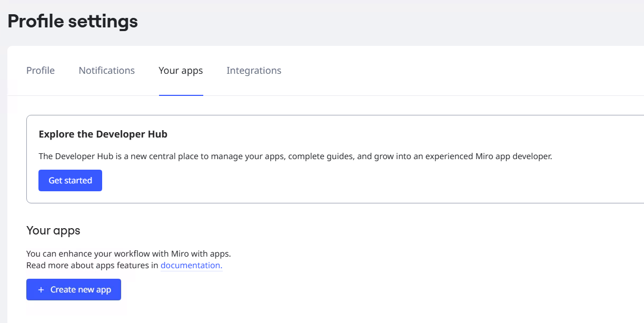Image resolution: width=644 pixels, height=323 pixels.
Task: Open the Profile tab
Action: 41,71
